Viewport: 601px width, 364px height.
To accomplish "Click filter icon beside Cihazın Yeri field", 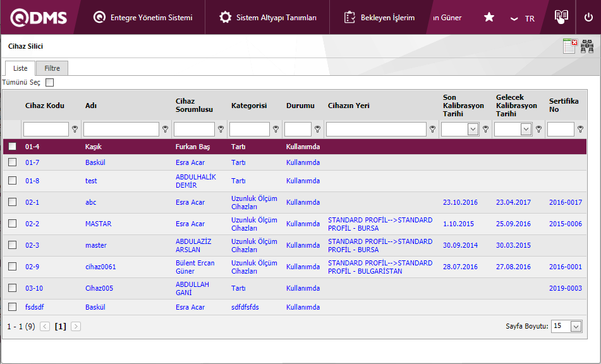I will pos(432,130).
